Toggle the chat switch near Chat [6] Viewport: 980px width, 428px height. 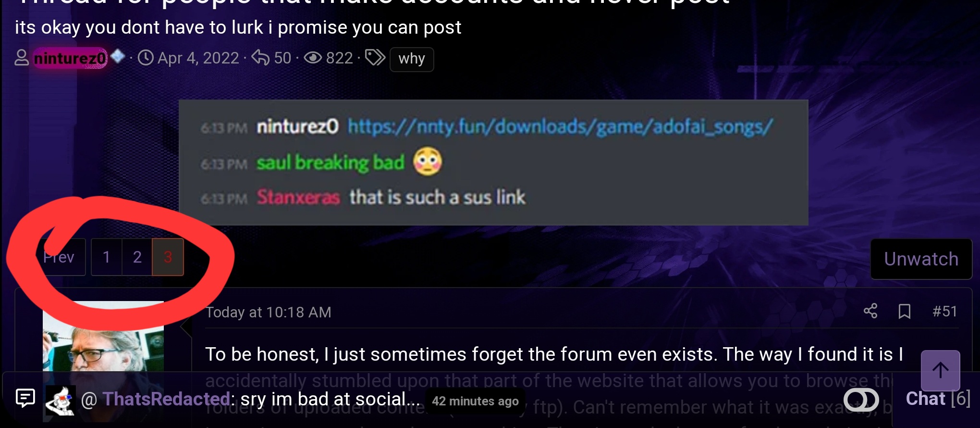pos(861,399)
